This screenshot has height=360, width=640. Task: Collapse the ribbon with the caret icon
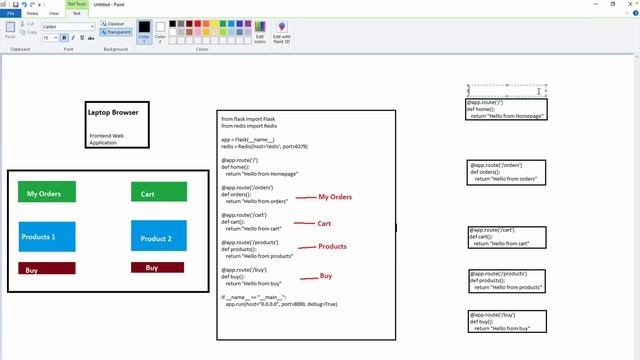[628, 13]
